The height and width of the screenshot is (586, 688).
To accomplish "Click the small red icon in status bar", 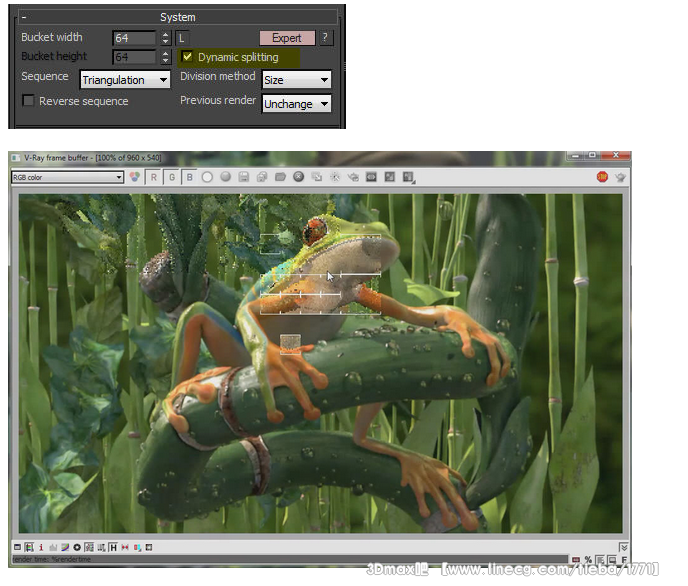I will [x=576, y=559].
